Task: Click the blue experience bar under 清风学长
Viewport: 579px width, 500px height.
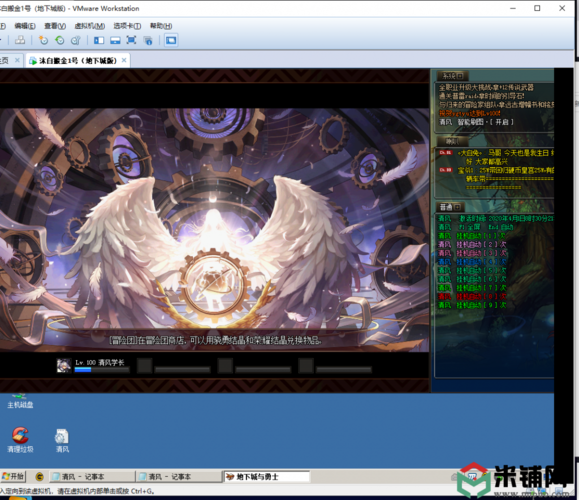Action: tap(102, 370)
